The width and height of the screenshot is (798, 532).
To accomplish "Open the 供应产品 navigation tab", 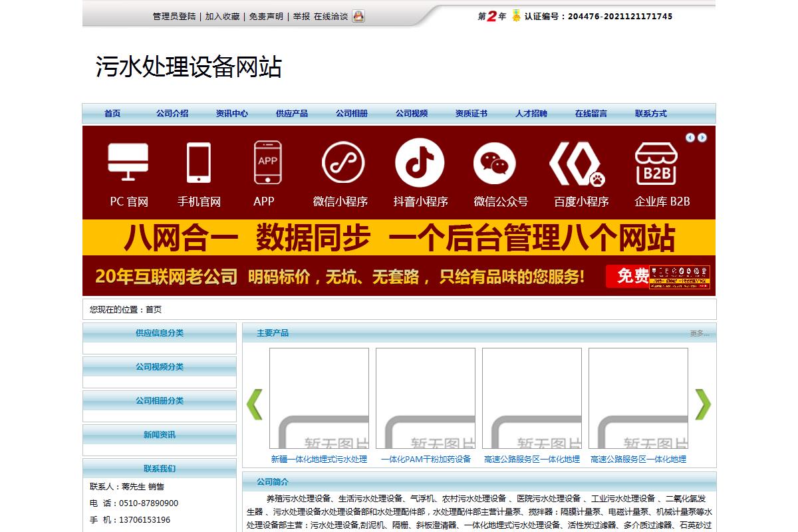I will [292, 114].
